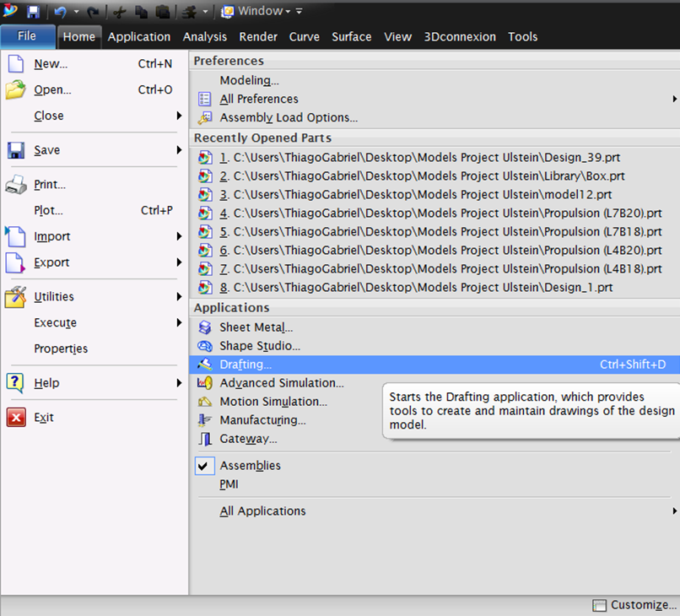The width and height of the screenshot is (680, 616).
Task: Click the Drafting application icon
Action: pyautogui.click(x=205, y=365)
